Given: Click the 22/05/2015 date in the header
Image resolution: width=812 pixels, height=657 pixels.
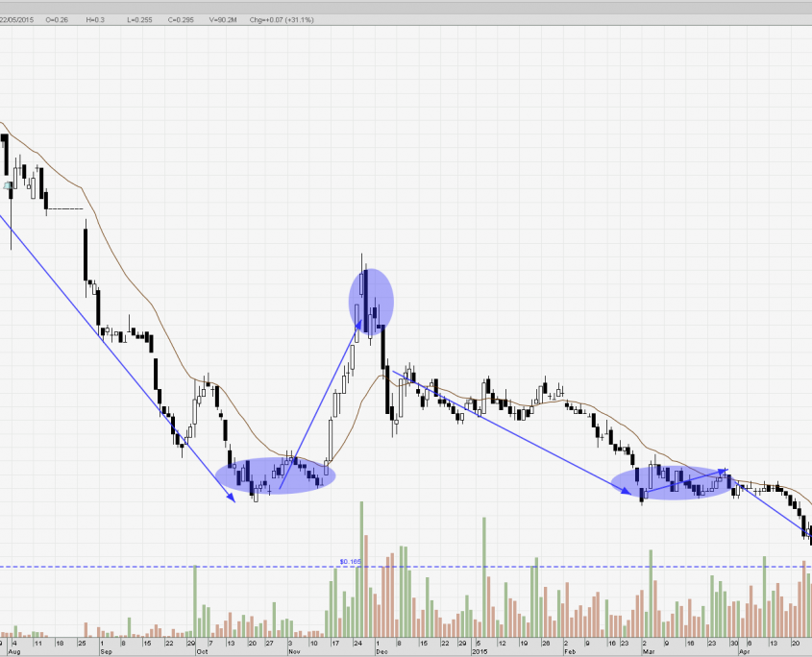Looking at the screenshot, I should [x=18, y=18].
